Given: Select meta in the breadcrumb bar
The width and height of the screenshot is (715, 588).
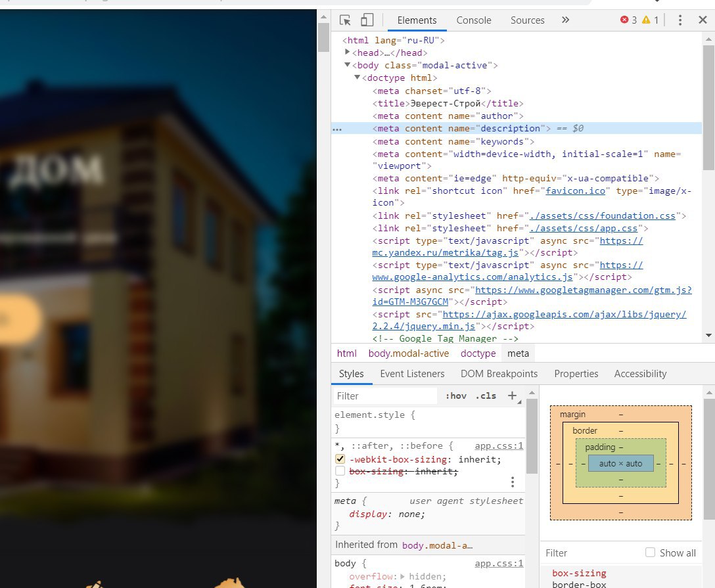Looking at the screenshot, I should coord(518,353).
